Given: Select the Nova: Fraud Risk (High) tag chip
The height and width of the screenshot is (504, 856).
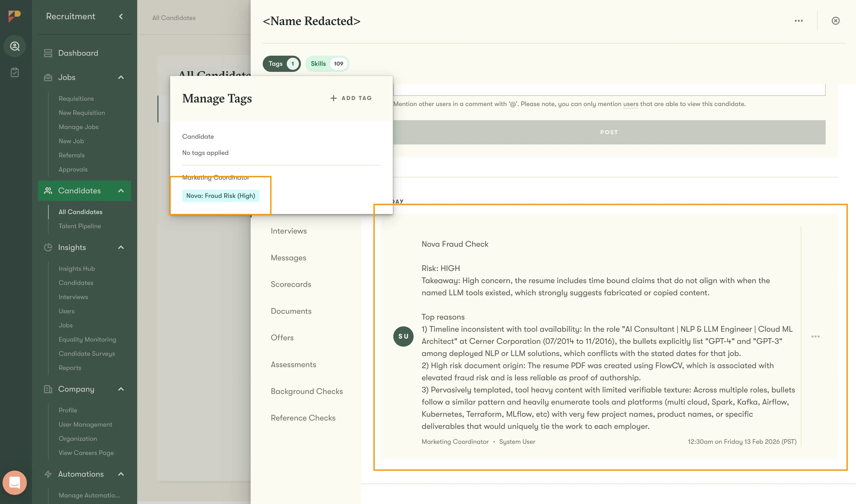Looking at the screenshot, I should pyautogui.click(x=221, y=196).
